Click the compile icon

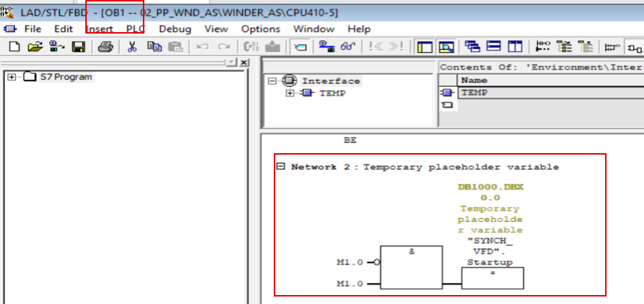[251, 47]
